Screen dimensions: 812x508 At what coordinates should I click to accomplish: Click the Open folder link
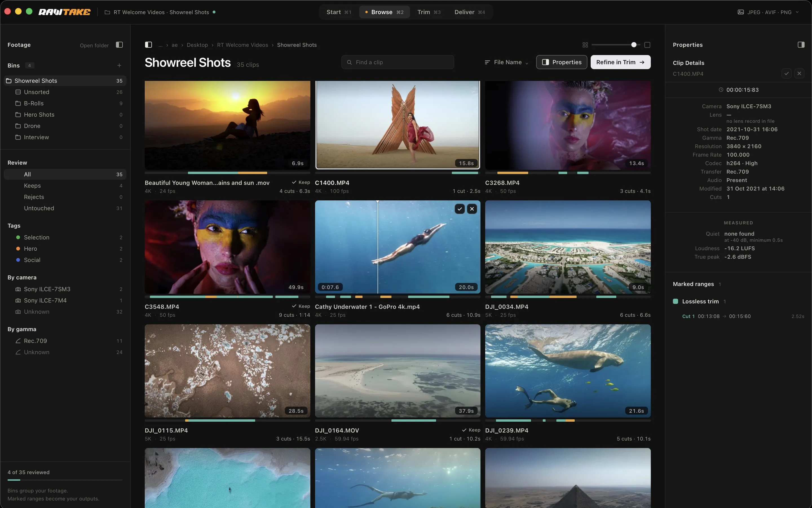click(x=94, y=45)
